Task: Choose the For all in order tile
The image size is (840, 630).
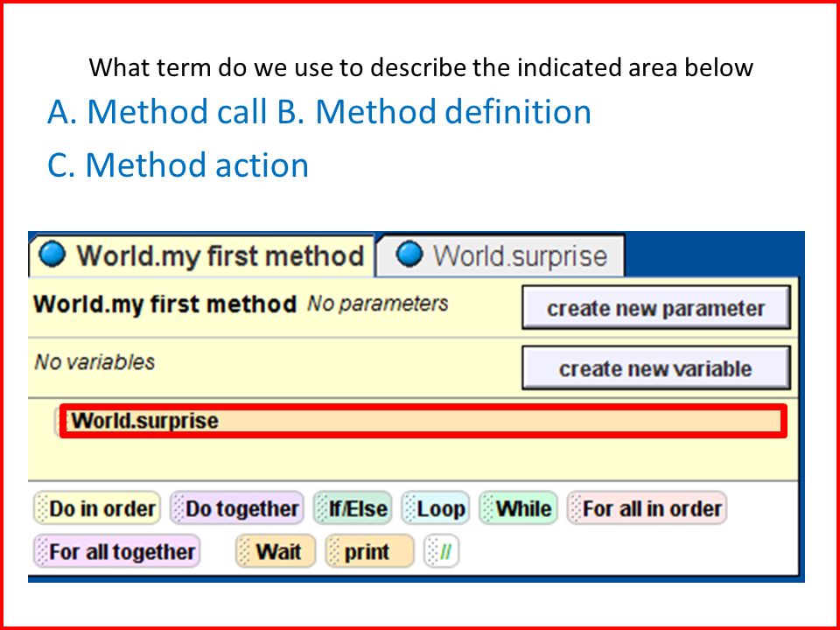Action: pos(647,507)
